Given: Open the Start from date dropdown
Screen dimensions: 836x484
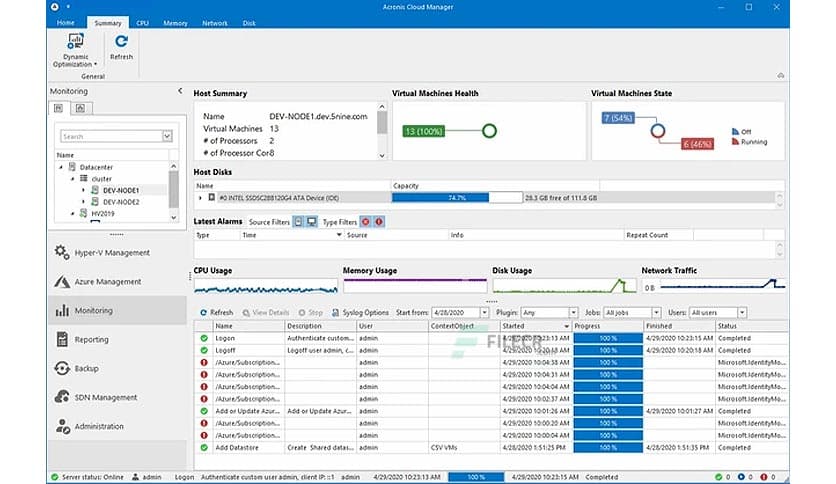Looking at the screenshot, I should 484,313.
